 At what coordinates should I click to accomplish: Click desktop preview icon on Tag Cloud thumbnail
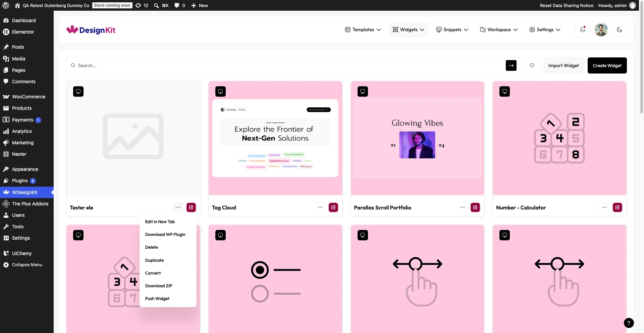220,92
